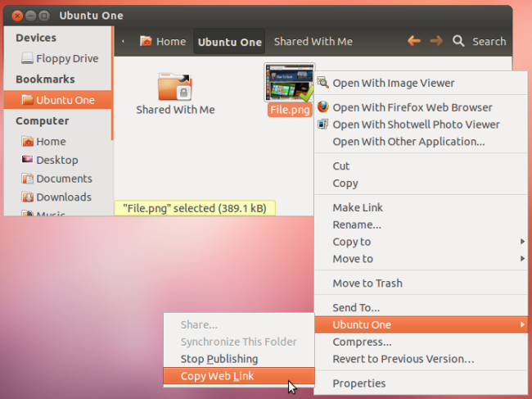Select Make Link menu entry

(421, 207)
